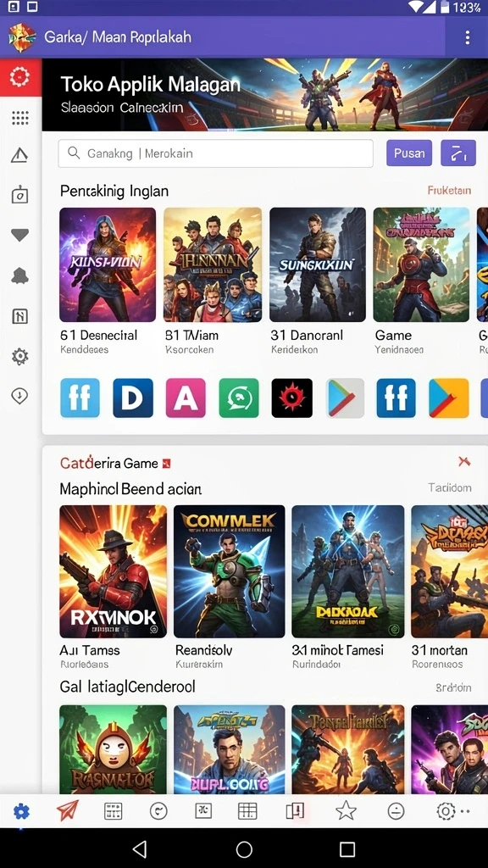Screen dimensions: 488x868
Task: Click the warning triangle sidebar icon
Action: tap(20, 156)
